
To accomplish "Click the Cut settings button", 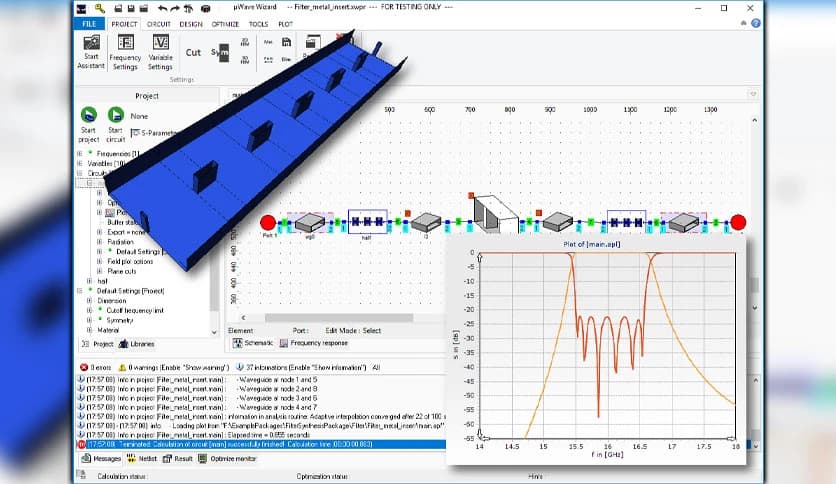I will click(x=193, y=52).
